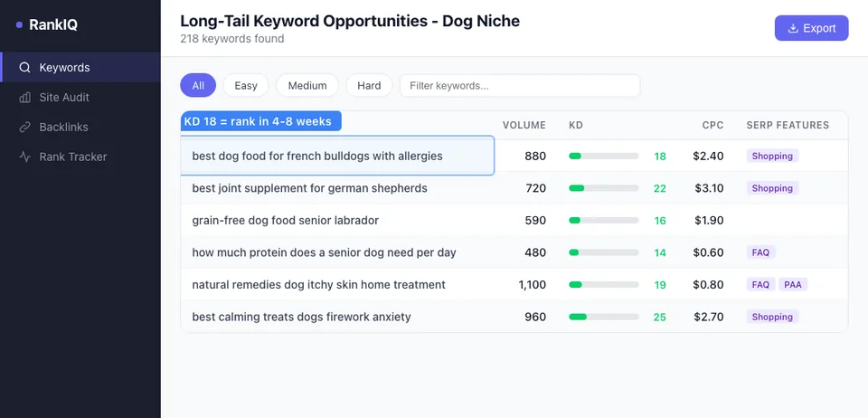Click the PAA tag in itchy skin row
Image resolution: width=868 pixels, height=418 pixels.
pos(793,285)
